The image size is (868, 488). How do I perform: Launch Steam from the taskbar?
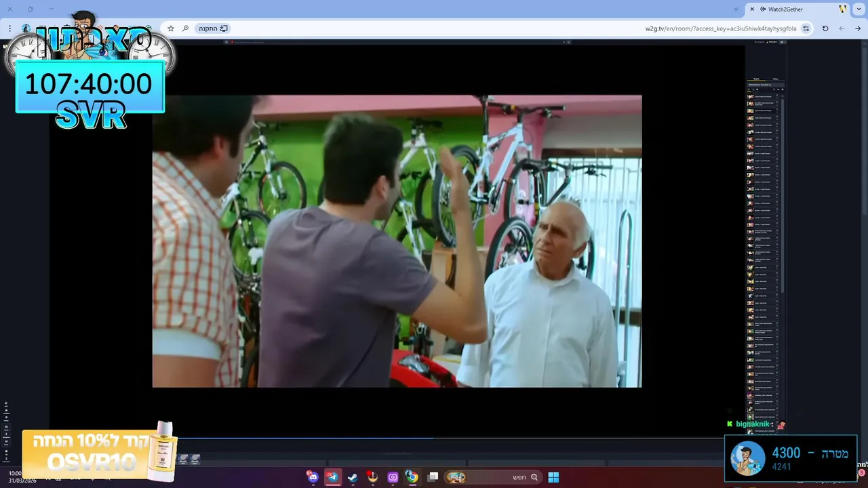[353, 477]
